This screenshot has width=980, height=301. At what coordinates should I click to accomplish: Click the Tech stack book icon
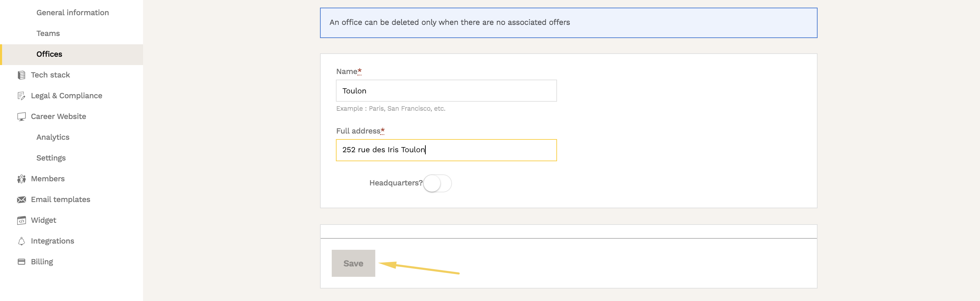coord(21,75)
